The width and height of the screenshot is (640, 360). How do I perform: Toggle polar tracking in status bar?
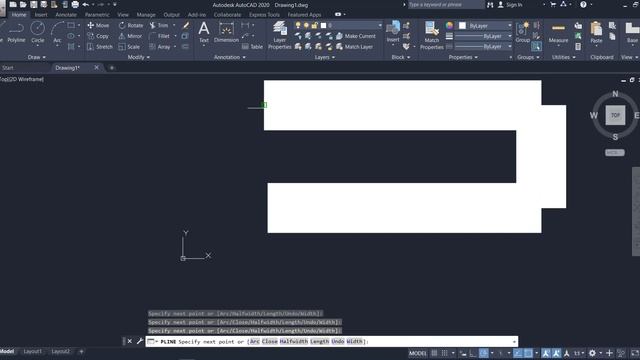[484, 353]
